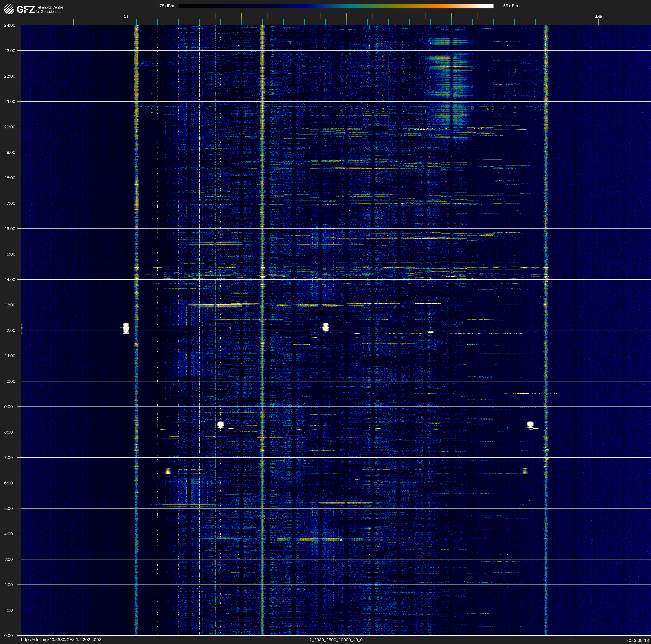Click the -55 dBm scale label
The width and height of the screenshot is (651, 644).
pyautogui.click(x=510, y=6)
